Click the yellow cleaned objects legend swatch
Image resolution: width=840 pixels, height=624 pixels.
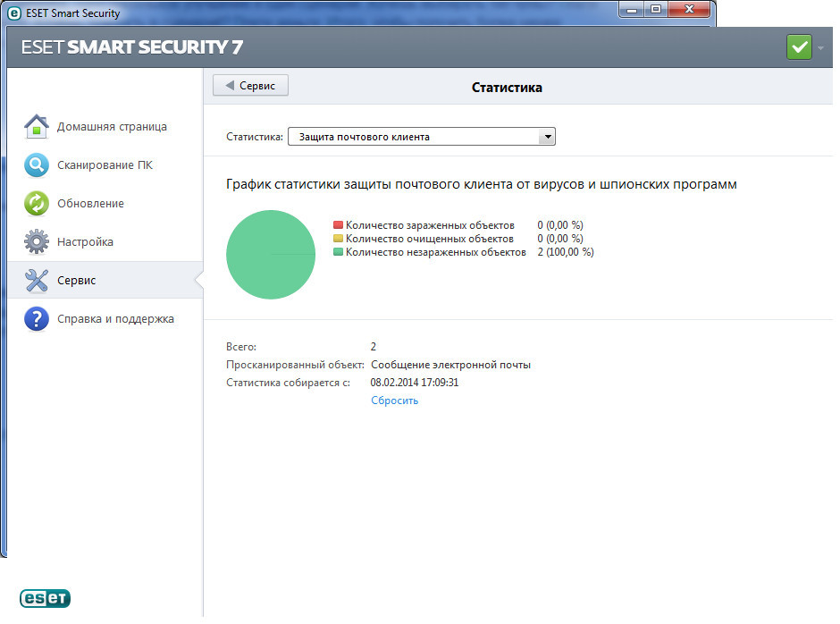[338, 239]
